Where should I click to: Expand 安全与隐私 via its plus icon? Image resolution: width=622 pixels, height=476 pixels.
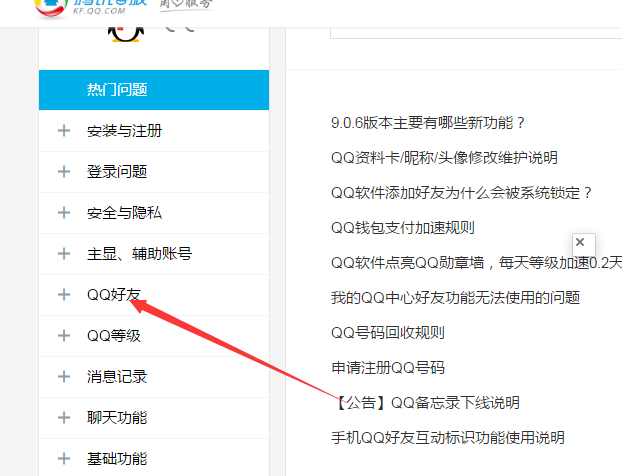coord(65,213)
